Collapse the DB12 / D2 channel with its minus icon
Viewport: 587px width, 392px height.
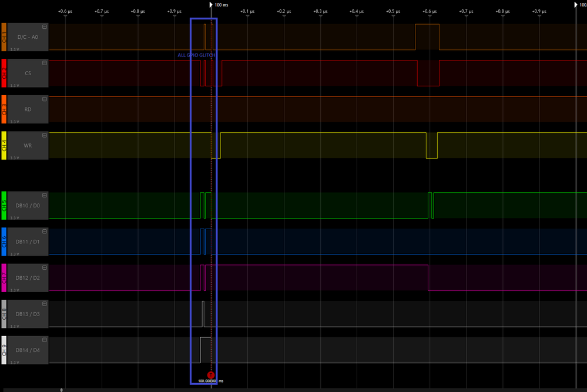(45, 267)
